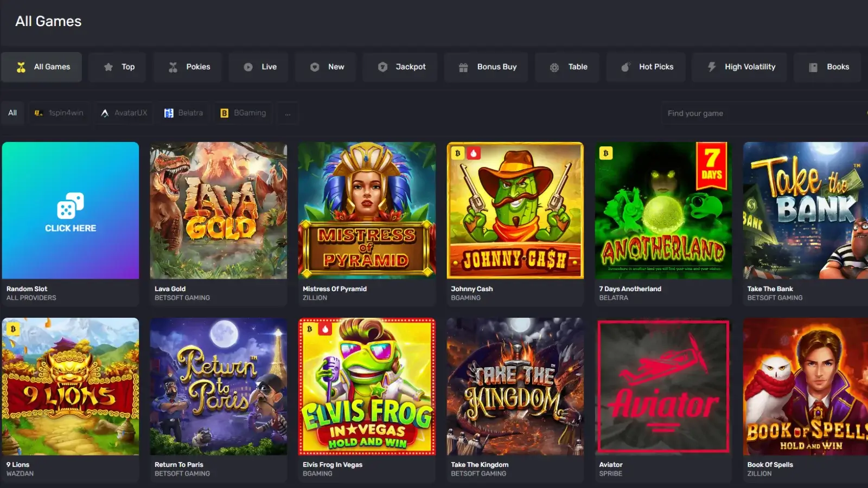This screenshot has width=868, height=488.
Task: Open the Lava Gold game thumbnail
Action: [x=219, y=210]
